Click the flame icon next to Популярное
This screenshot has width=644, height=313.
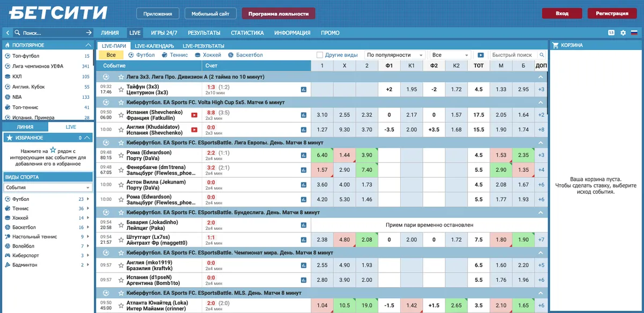(x=8, y=45)
